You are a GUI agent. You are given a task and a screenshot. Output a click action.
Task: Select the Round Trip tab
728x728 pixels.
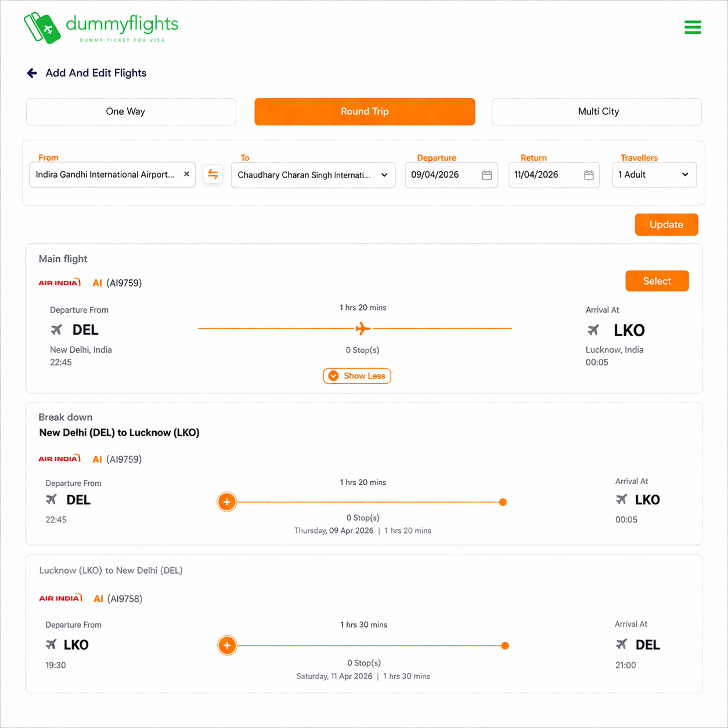click(x=365, y=111)
